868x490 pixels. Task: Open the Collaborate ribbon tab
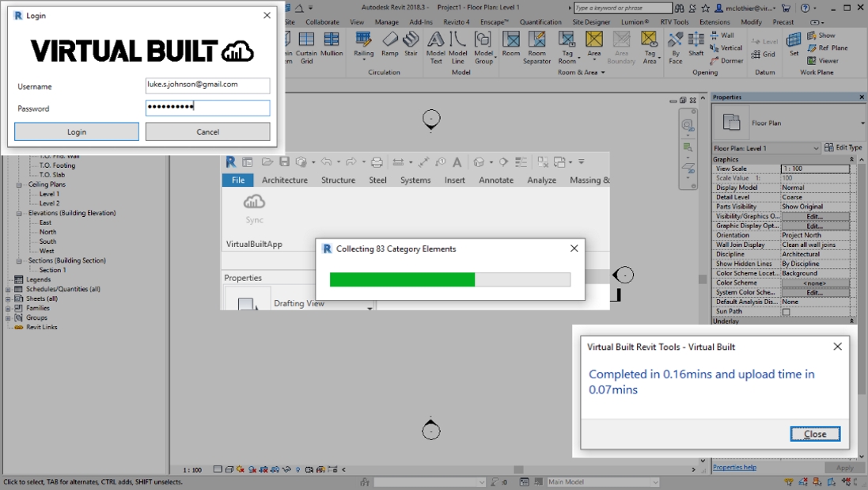[322, 22]
